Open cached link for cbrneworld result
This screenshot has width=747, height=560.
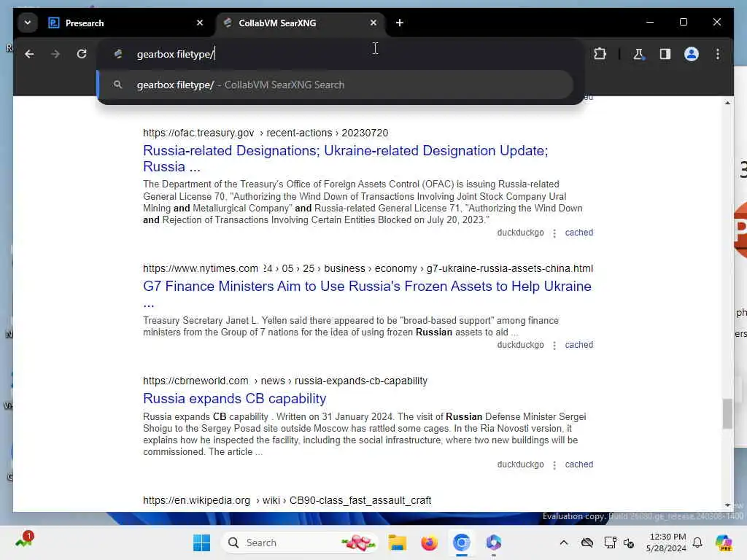[578, 464]
